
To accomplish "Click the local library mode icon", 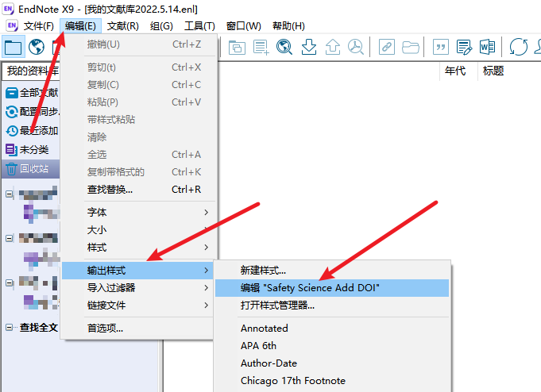I will pos(14,47).
